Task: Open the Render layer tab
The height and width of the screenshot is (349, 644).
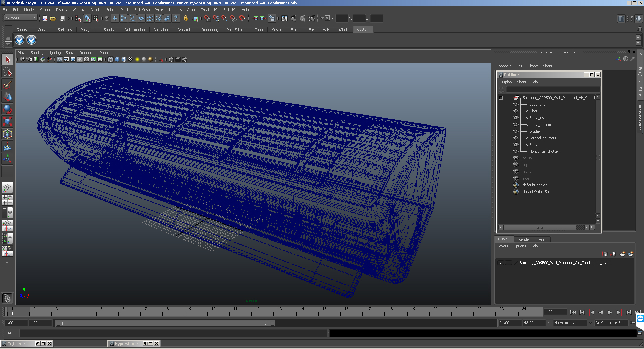Action: point(524,239)
